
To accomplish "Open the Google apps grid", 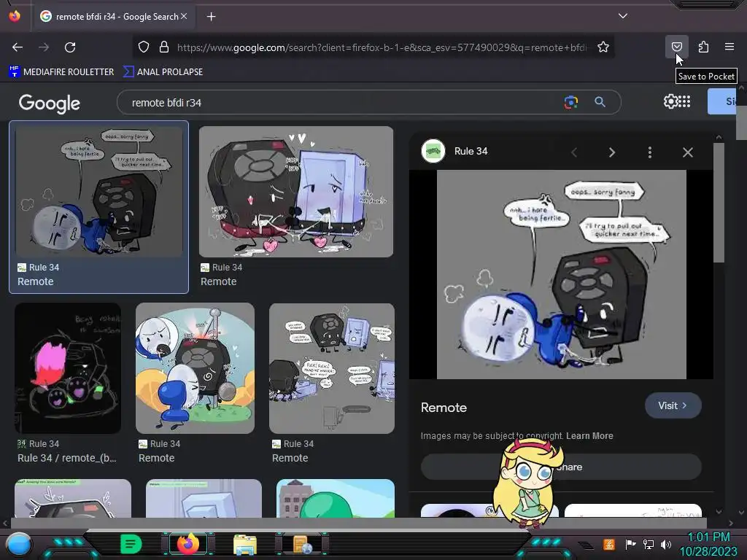I will click(684, 101).
